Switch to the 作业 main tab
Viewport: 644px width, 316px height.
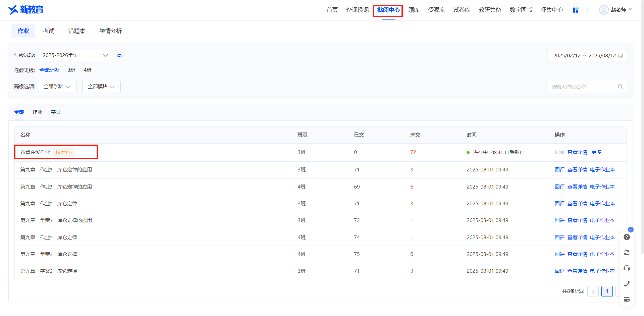[x=23, y=31]
